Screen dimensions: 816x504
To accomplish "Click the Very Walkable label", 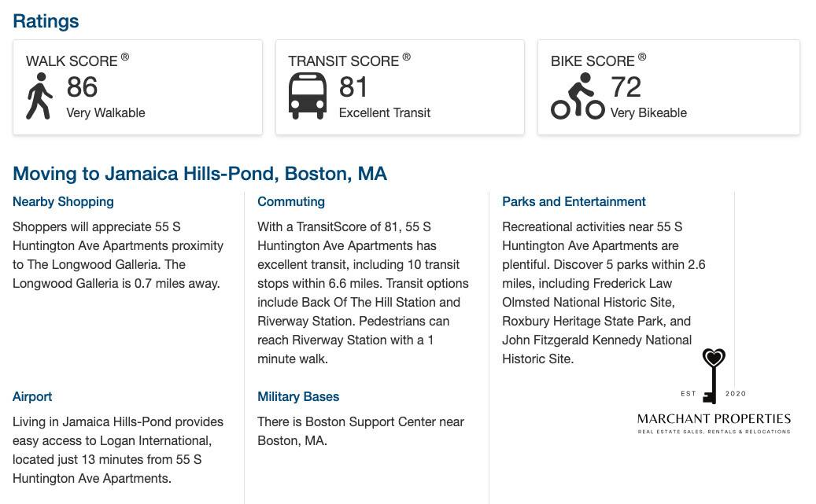I will [105, 113].
